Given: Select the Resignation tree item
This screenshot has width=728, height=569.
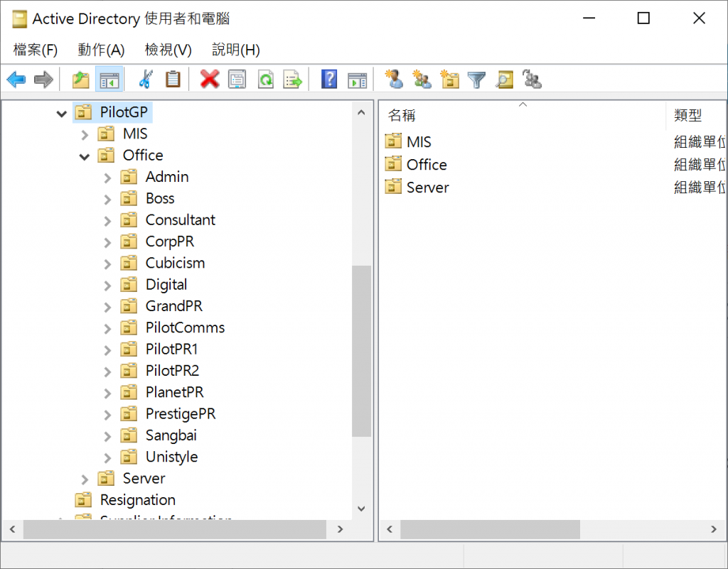Looking at the screenshot, I should coord(137,500).
